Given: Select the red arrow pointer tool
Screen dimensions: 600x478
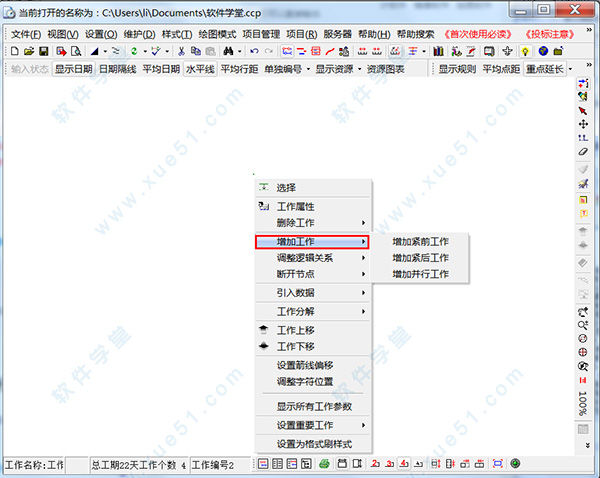Looking at the screenshot, I should (x=583, y=109).
